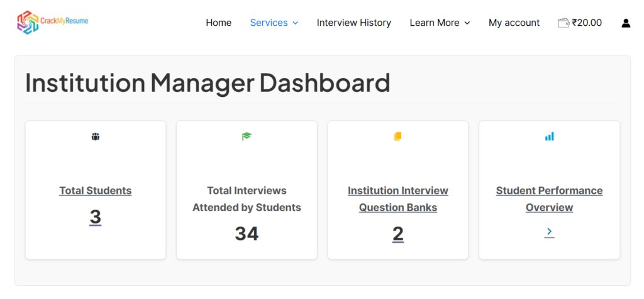Open the Services menu
This screenshot has width=644, height=299.
click(269, 23)
